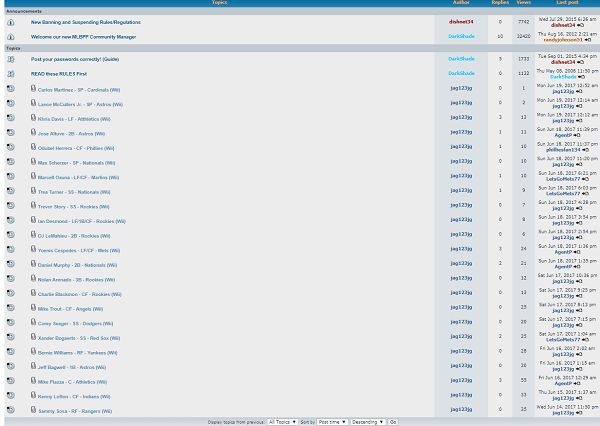Open randyjohnson51 last poster profile

(x=563, y=40)
